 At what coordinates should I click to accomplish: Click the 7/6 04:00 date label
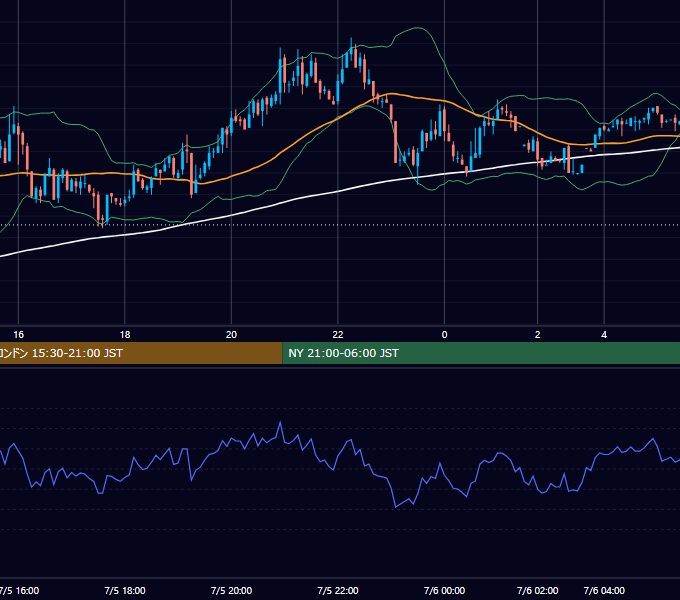click(x=604, y=590)
